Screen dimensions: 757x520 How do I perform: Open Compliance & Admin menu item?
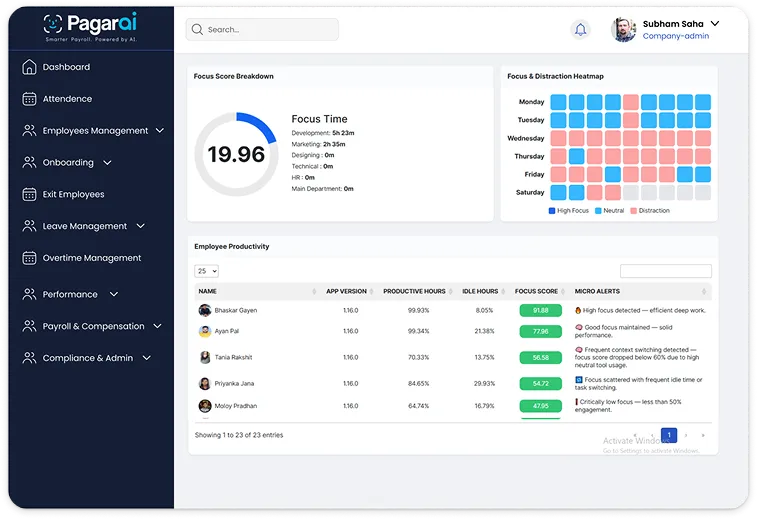pos(87,358)
